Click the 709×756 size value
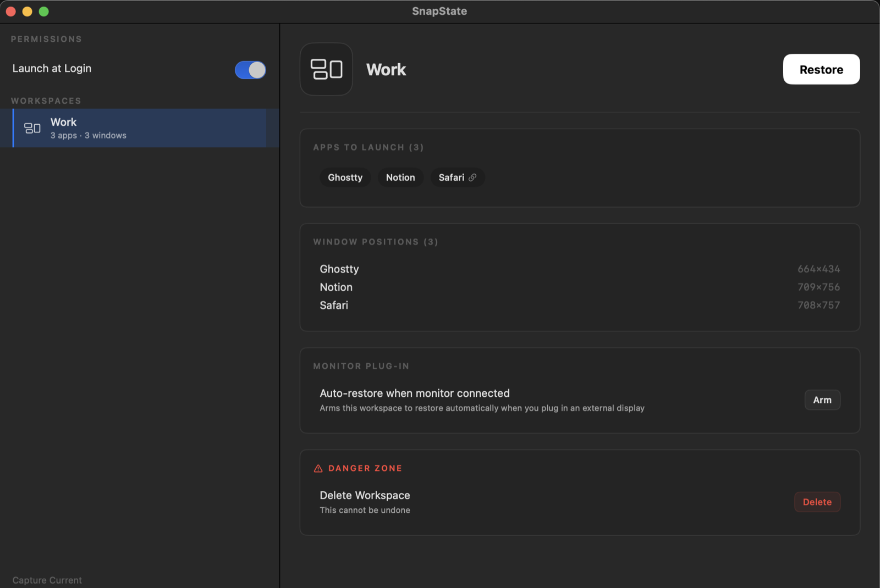The height and width of the screenshot is (588, 880). [x=818, y=287]
